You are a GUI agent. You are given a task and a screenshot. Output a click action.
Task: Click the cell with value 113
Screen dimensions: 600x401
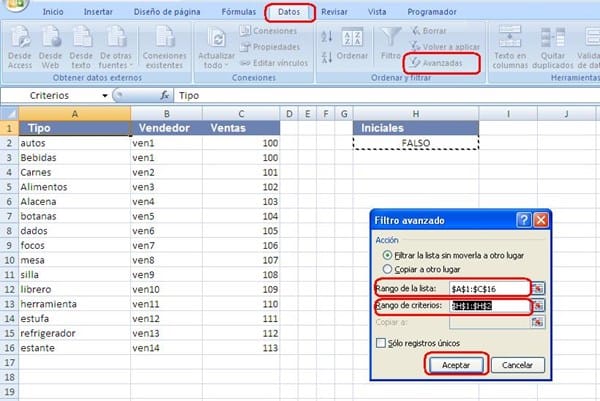coord(241,348)
